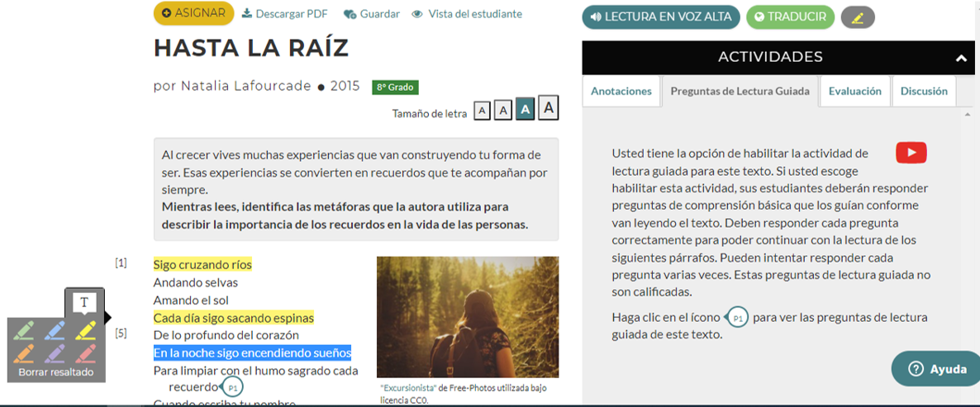Download the text via Descargar PDF
The height and width of the screenshot is (407, 980).
click(284, 14)
